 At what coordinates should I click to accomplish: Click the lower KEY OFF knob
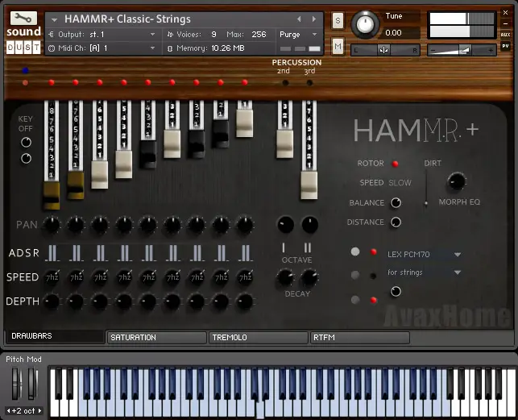coord(26,159)
